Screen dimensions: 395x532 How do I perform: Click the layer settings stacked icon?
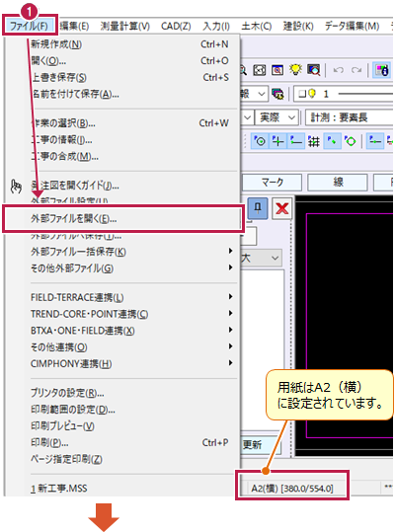(x=277, y=94)
